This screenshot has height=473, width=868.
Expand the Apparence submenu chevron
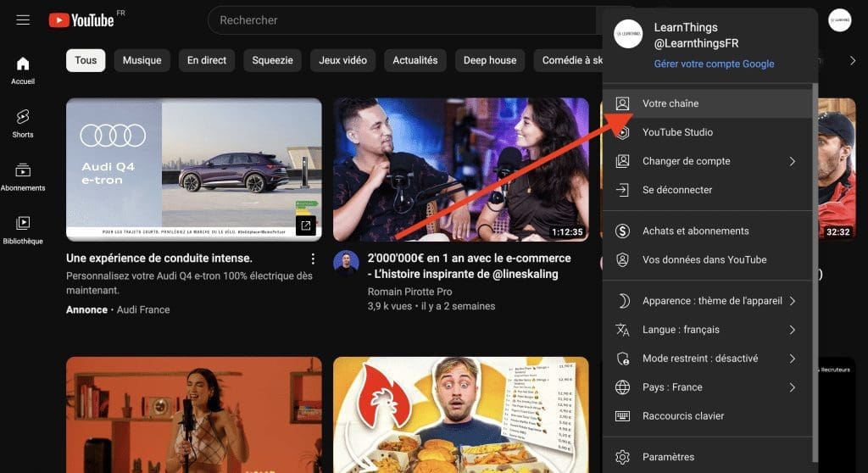793,301
